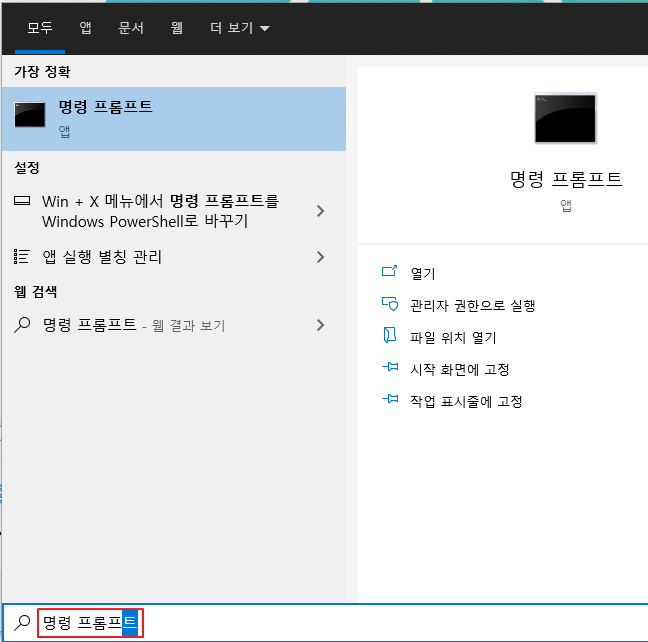Click the 명령 프롬프트 title in preview pane
Image resolution: width=648 pixels, height=642 pixels.
pos(566,179)
